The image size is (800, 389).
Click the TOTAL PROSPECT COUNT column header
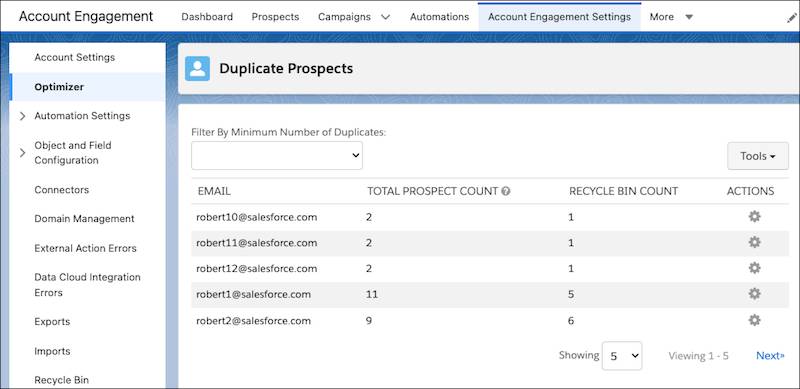click(432, 191)
